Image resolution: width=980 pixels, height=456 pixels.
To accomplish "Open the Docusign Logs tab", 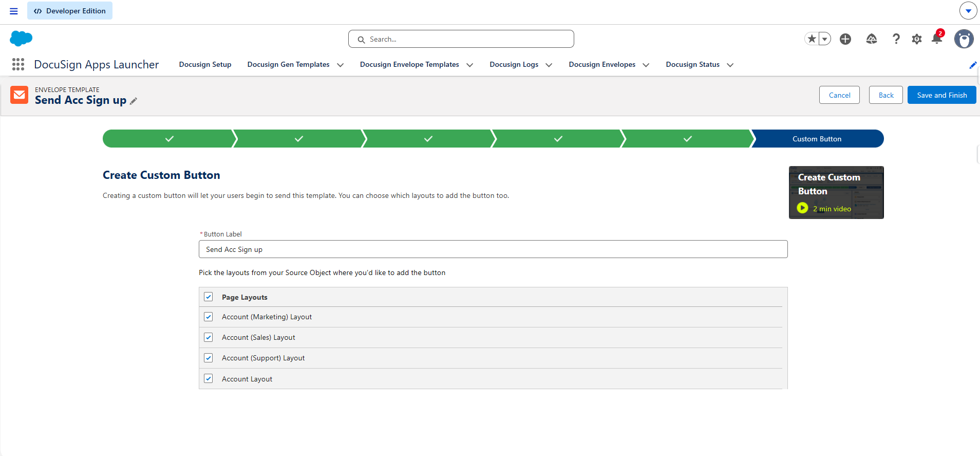I will click(514, 64).
